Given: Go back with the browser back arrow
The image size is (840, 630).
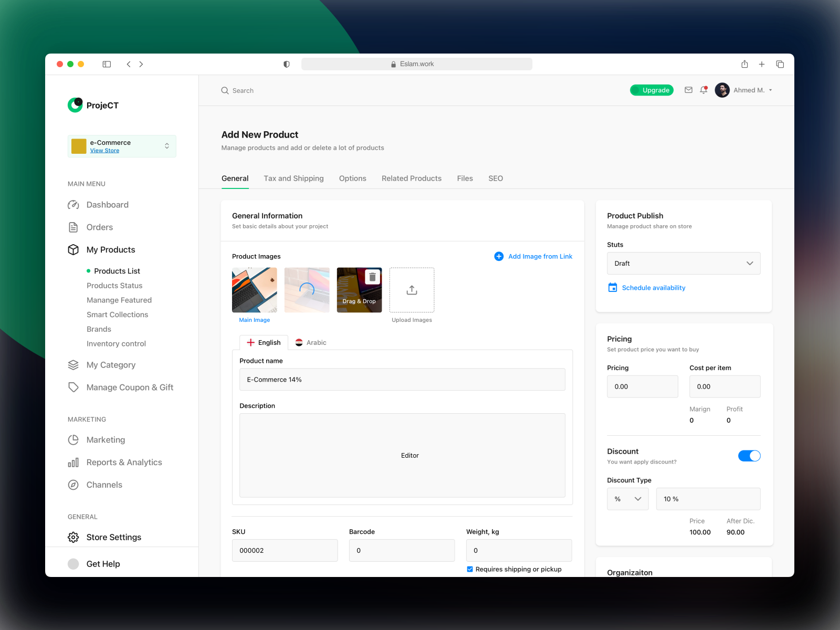Looking at the screenshot, I should tap(129, 64).
